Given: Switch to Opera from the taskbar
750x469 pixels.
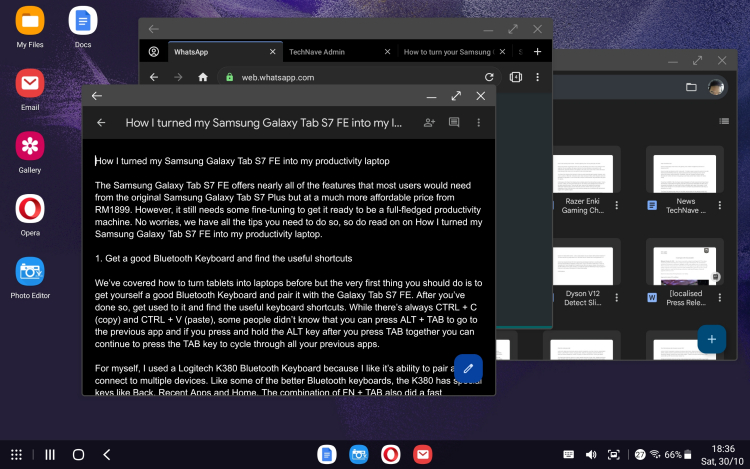Looking at the screenshot, I should coord(391,455).
